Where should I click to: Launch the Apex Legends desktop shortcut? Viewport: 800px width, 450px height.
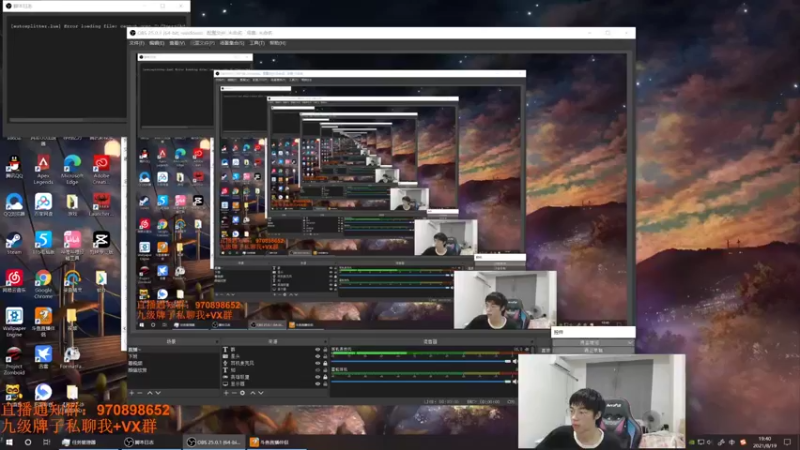43,169
